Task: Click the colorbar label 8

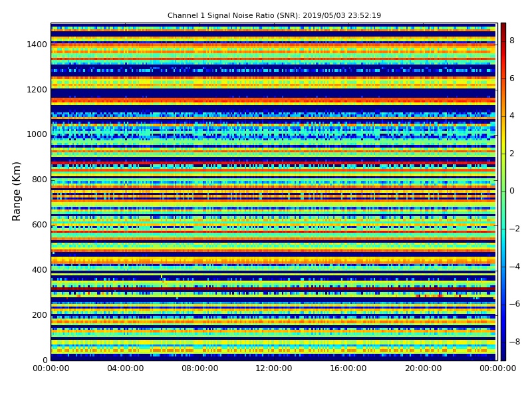Action: coord(512,41)
